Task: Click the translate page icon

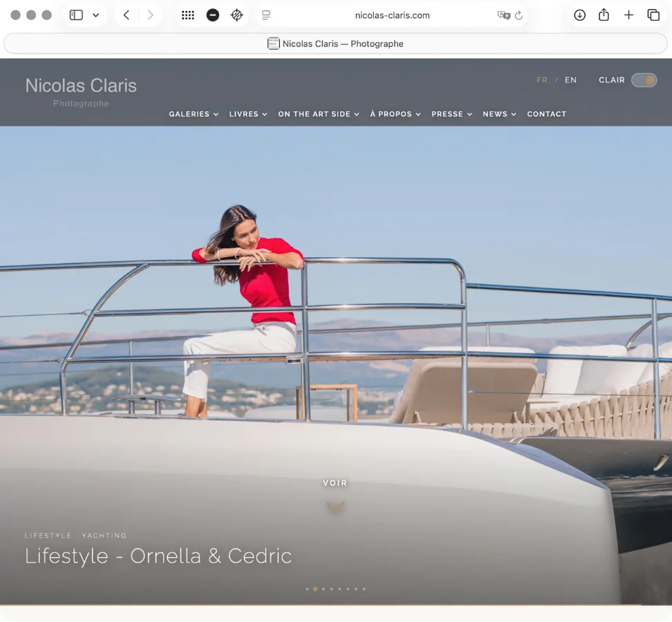Action: [x=503, y=15]
